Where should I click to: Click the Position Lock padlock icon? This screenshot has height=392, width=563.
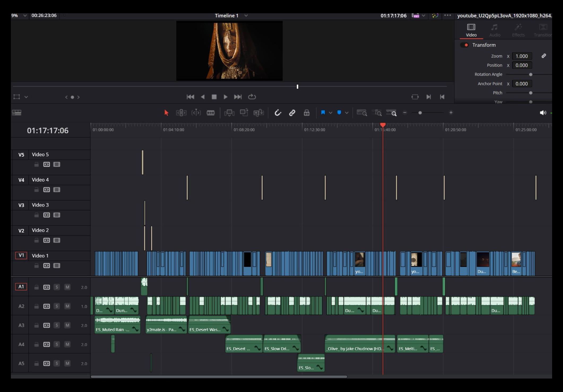pyautogui.click(x=307, y=113)
